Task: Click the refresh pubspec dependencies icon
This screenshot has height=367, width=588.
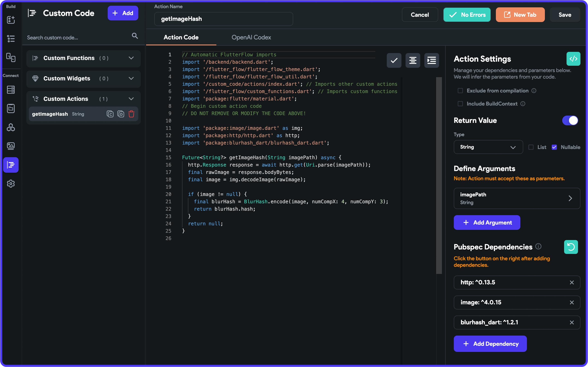Action: pos(571,247)
